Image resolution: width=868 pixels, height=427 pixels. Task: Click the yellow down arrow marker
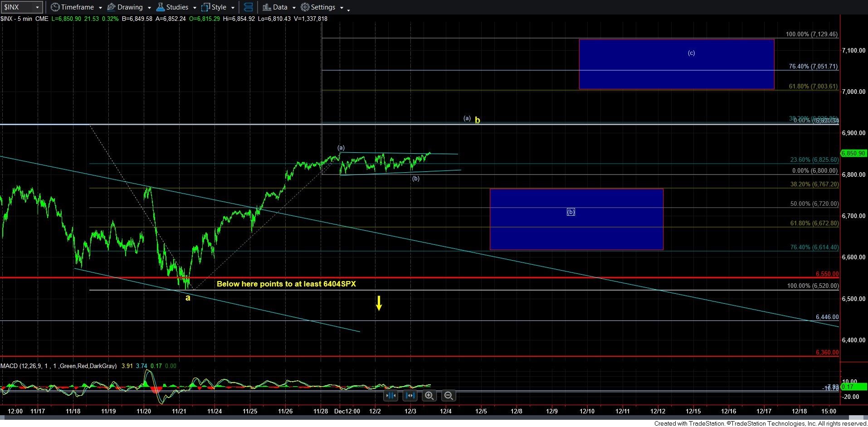[x=379, y=303]
